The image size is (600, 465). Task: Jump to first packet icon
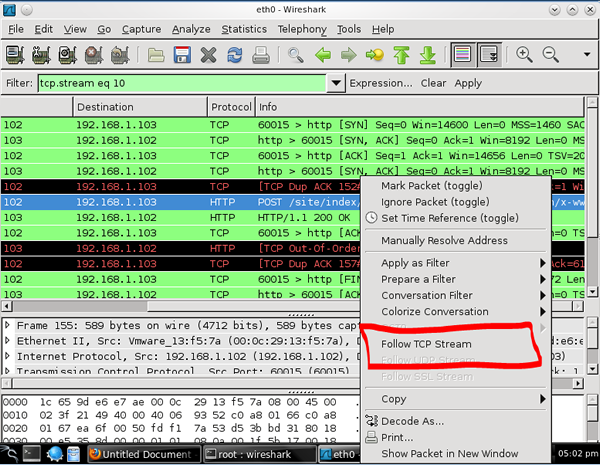tap(401, 55)
